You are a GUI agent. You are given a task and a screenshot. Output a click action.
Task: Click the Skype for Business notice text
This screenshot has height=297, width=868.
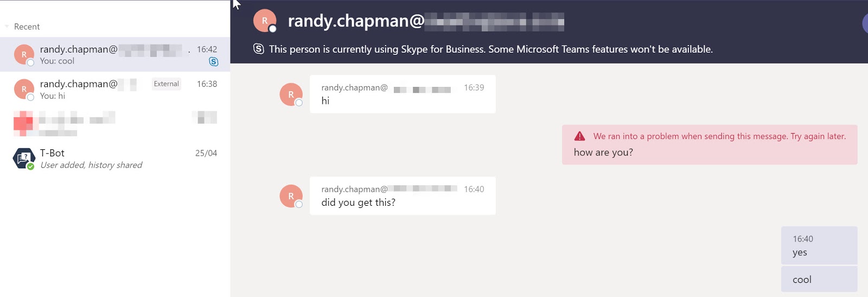click(490, 49)
